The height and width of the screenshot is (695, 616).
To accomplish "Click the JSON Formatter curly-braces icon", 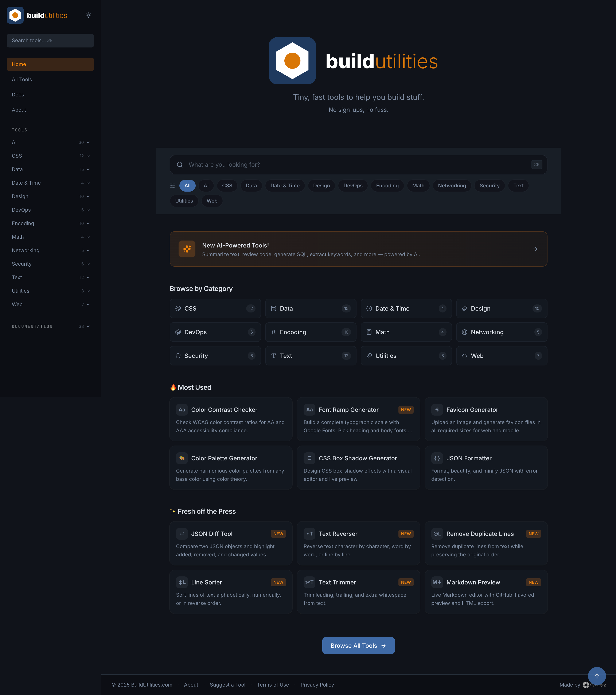I will pyautogui.click(x=437, y=458).
